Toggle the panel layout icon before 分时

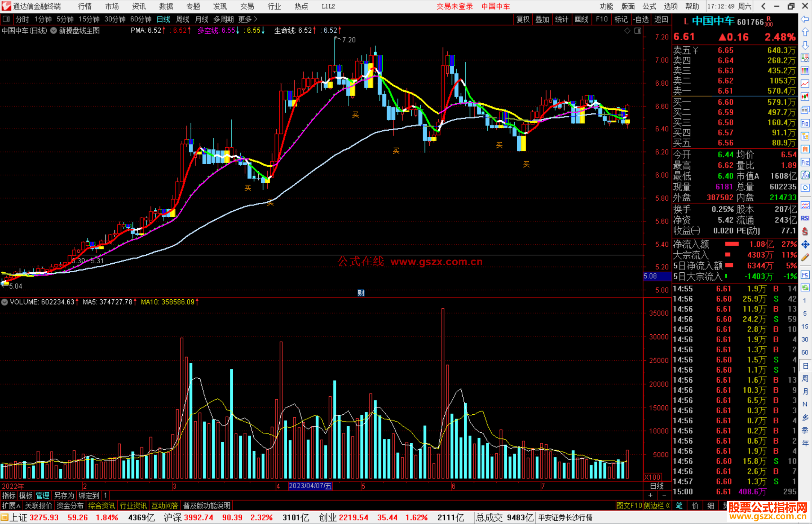coord(6,19)
